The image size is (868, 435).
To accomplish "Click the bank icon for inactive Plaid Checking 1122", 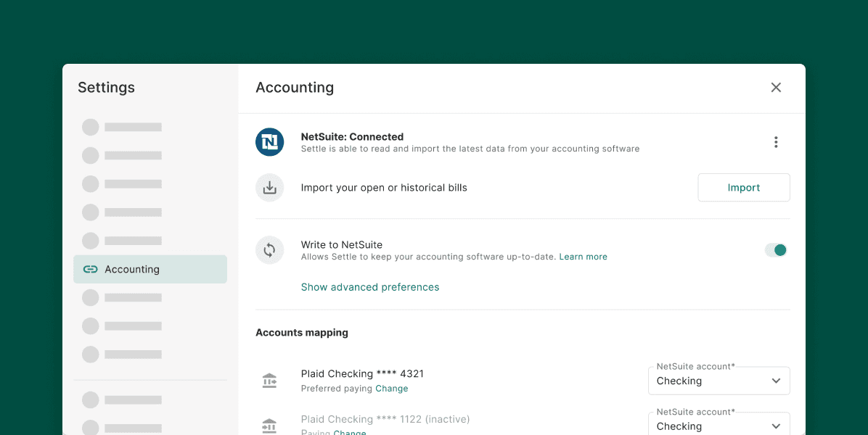I will click(269, 425).
